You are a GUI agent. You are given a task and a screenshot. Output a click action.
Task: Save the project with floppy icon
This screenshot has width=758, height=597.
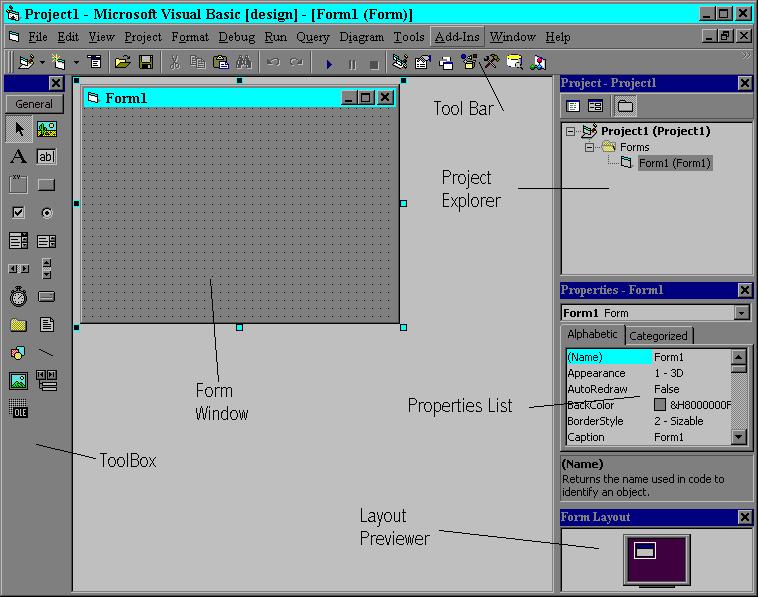[146, 62]
